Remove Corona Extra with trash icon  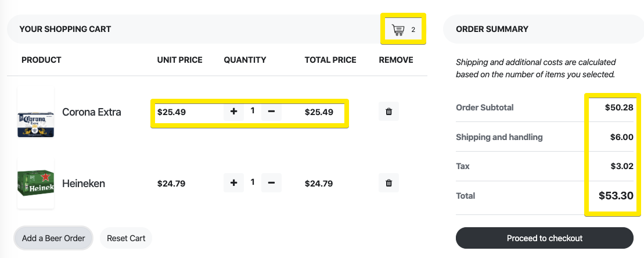[388, 112]
